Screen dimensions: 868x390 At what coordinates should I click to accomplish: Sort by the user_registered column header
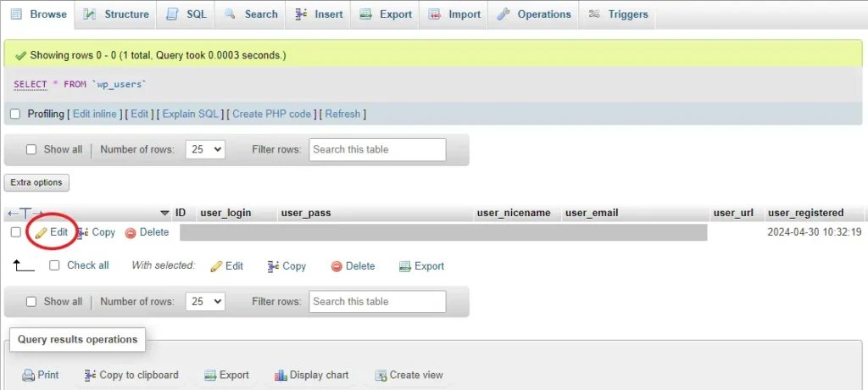click(x=805, y=213)
